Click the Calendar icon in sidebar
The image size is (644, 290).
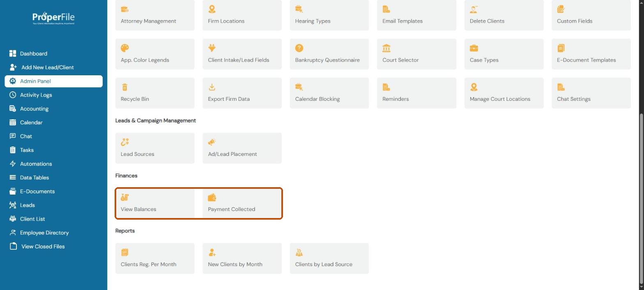coord(13,122)
